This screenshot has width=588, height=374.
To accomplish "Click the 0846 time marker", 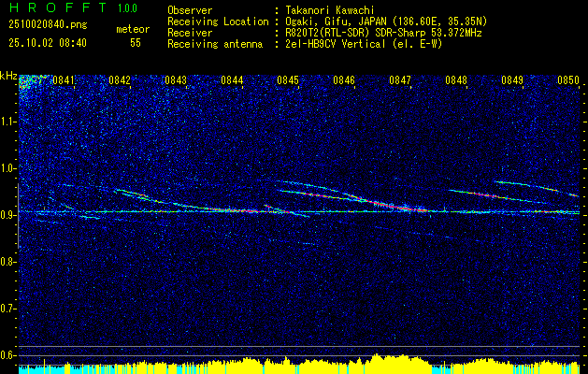I will click(x=344, y=80).
